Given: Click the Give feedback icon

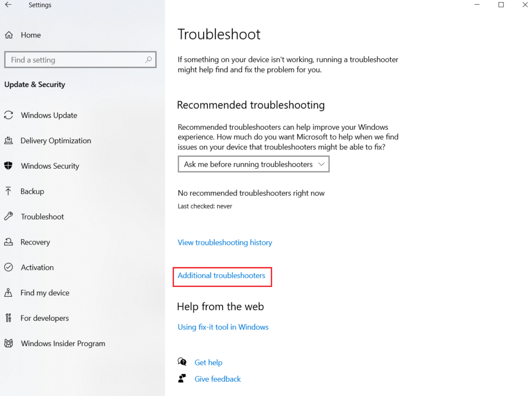Looking at the screenshot, I should (x=182, y=378).
